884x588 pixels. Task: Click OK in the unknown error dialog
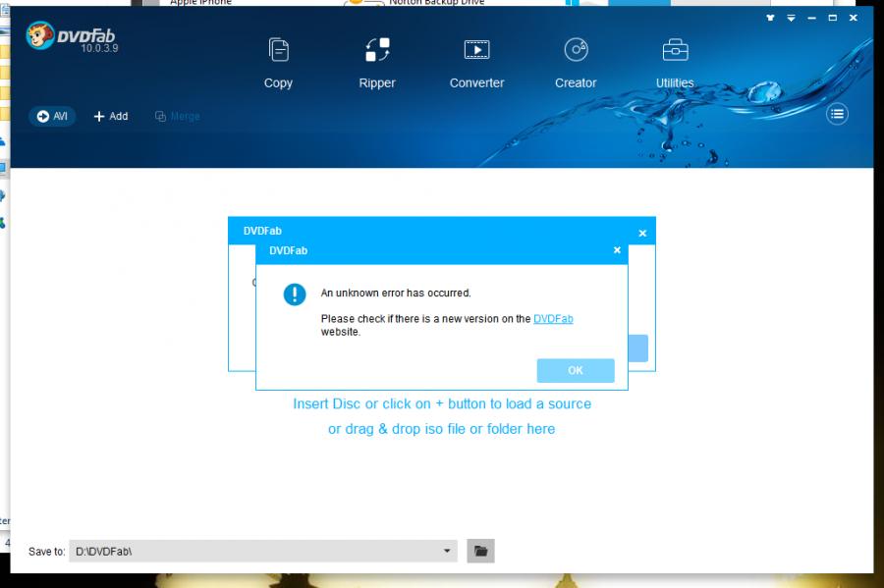tap(576, 371)
